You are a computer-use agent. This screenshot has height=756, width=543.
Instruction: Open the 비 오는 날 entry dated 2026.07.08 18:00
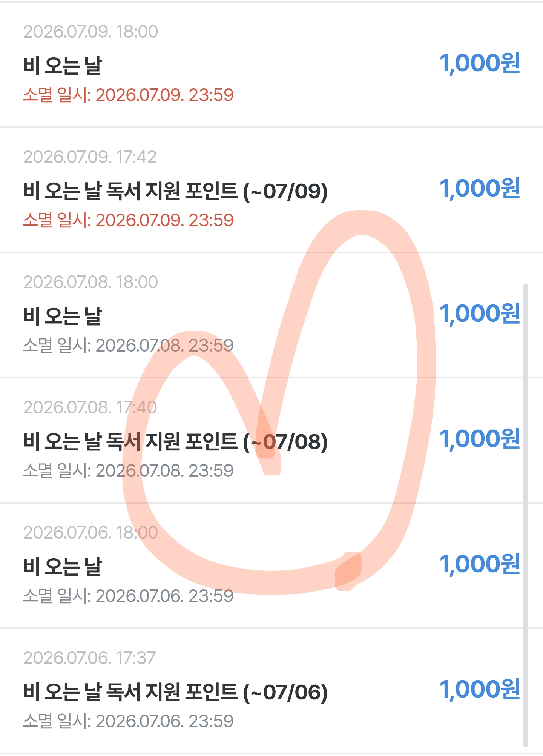[271, 315]
